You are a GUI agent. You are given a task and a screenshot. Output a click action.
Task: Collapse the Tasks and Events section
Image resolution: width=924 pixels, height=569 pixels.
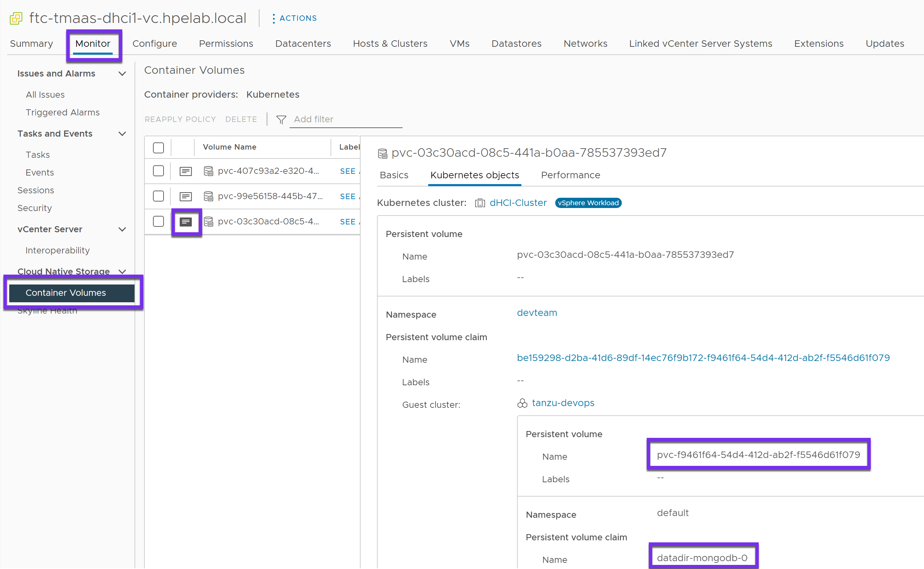point(122,134)
